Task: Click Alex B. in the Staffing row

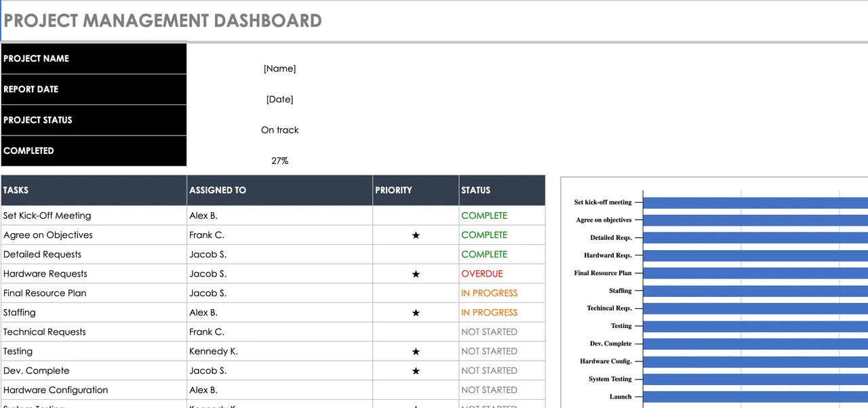Action: pos(279,312)
